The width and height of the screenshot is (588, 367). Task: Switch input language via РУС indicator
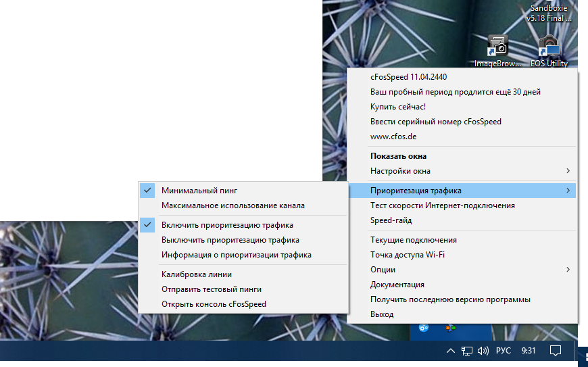(x=504, y=351)
